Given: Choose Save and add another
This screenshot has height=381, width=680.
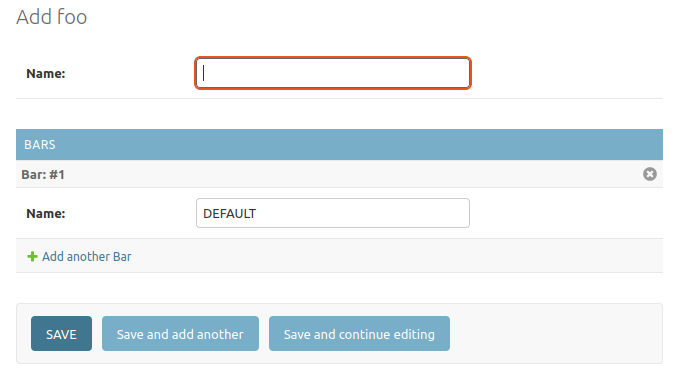Looking at the screenshot, I should pyautogui.click(x=180, y=333).
